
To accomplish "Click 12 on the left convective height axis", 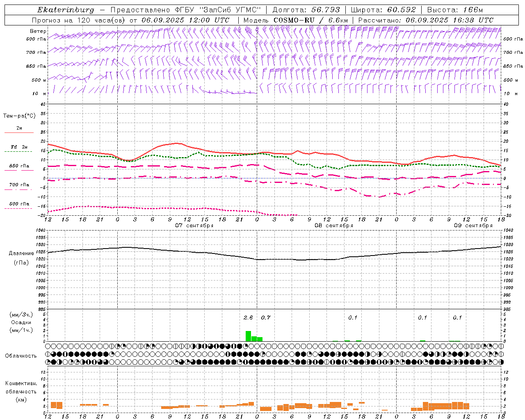I will (43, 372).
